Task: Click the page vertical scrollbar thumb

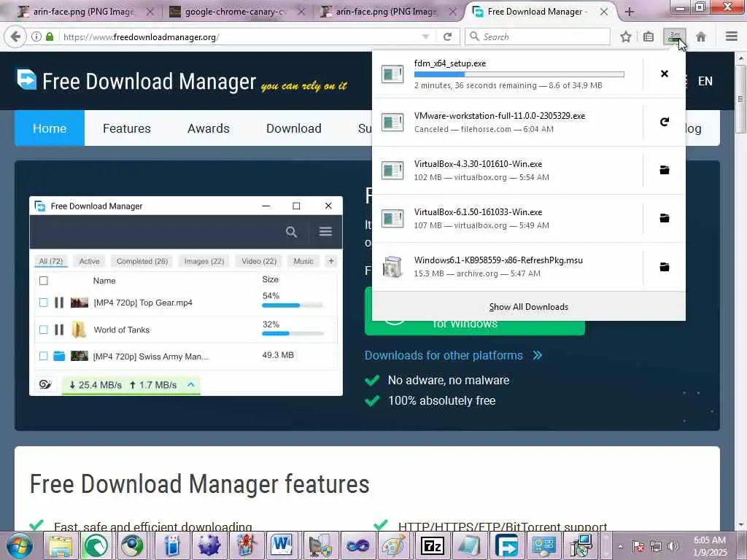Action: point(741,99)
